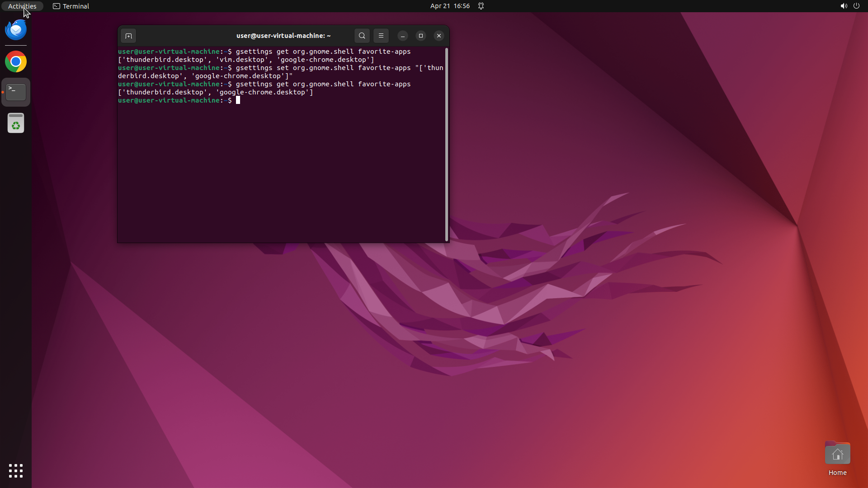The height and width of the screenshot is (488, 868).
Task: Show Applications grid
Action: coord(16,471)
